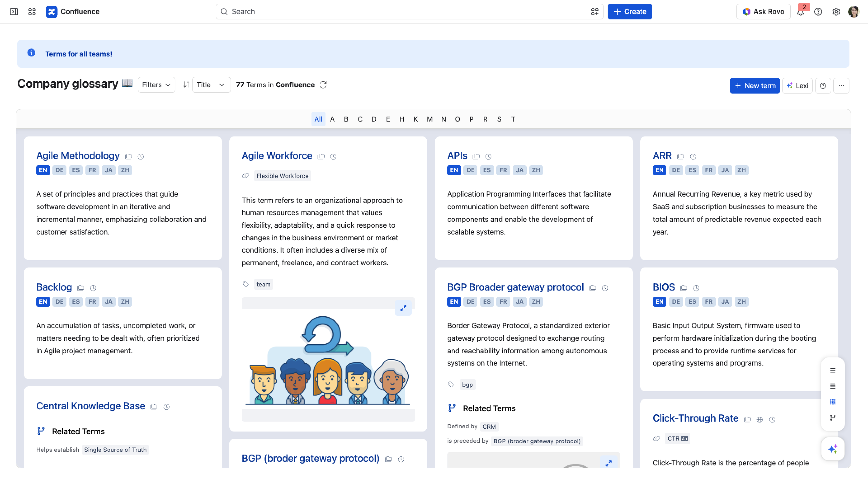
Task: View history of ARR term
Action: (x=693, y=156)
